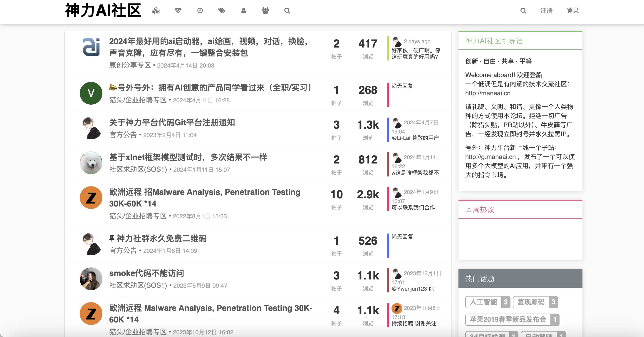Open the green V user avatar
The height and width of the screenshot is (337, 644).
(x=91, y=93)
